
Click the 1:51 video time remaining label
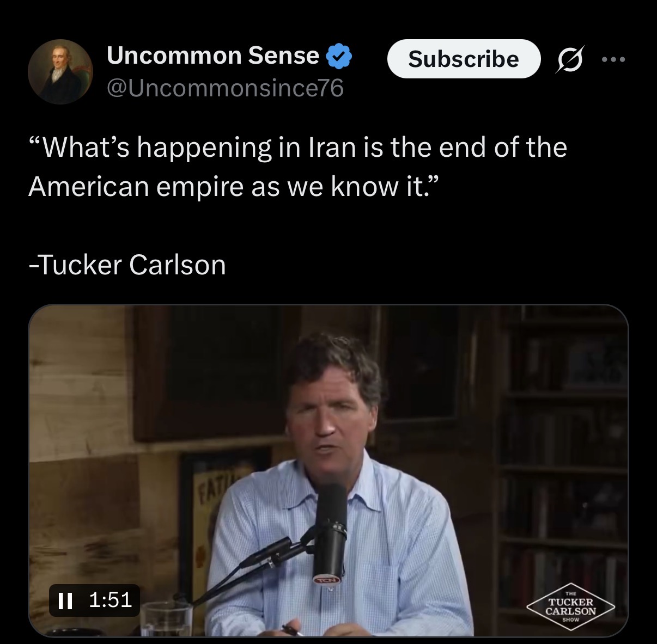(110, 600)
